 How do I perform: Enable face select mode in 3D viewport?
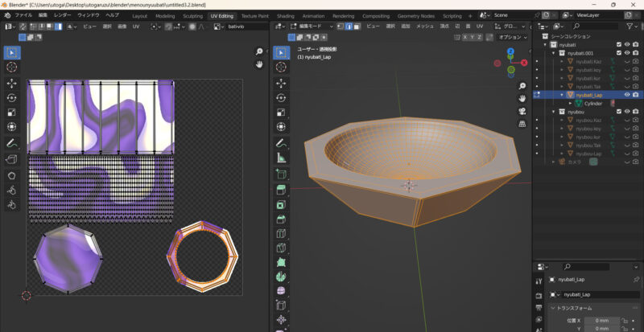coord(357,27)
